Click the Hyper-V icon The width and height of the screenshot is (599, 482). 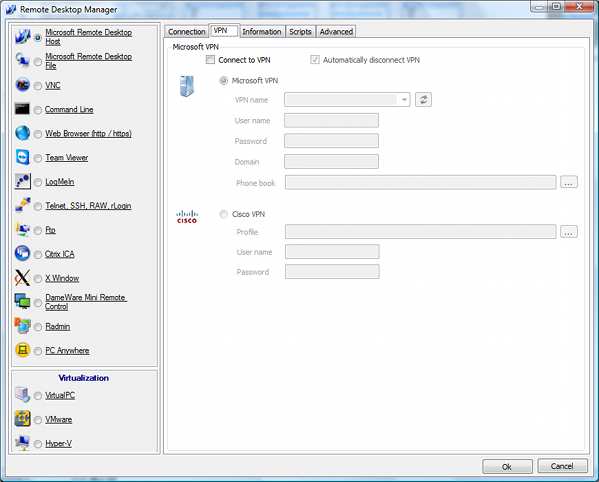point(23,443)
